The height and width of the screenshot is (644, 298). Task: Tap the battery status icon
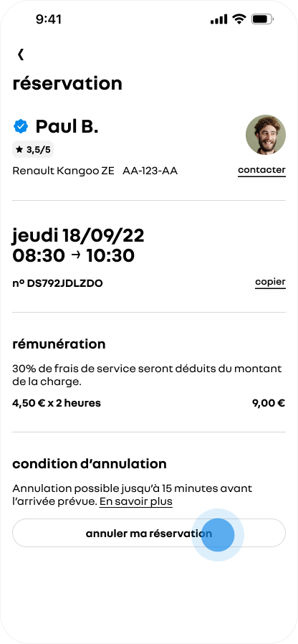pyautogui.click(x=262, y=19)
